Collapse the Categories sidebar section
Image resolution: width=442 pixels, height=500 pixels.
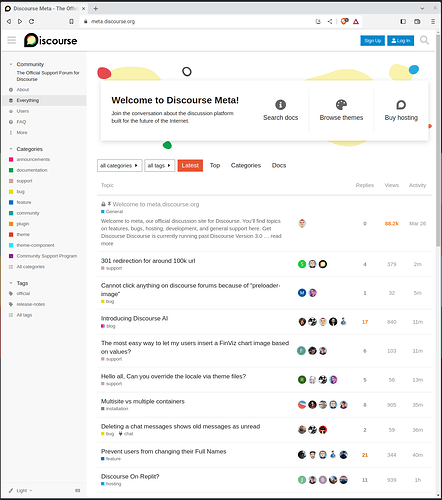[x=11, y=149]
